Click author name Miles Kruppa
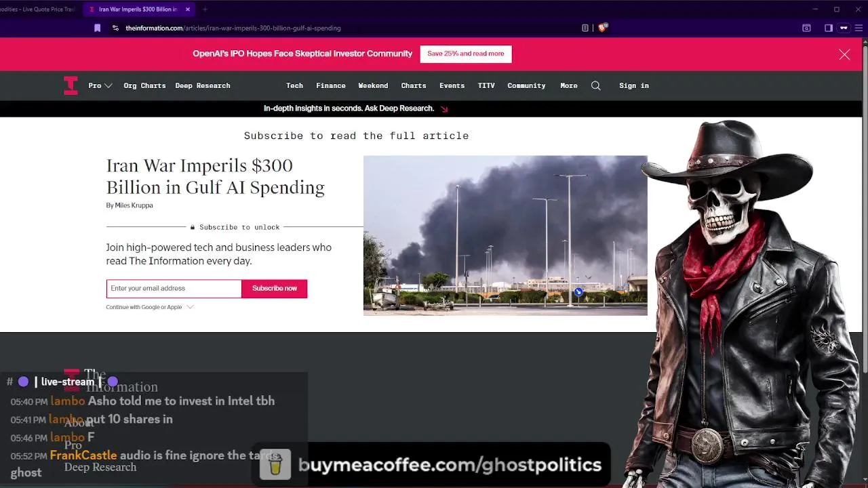The height and width of the screenshot is (488, 868). (x=134, y=205)
